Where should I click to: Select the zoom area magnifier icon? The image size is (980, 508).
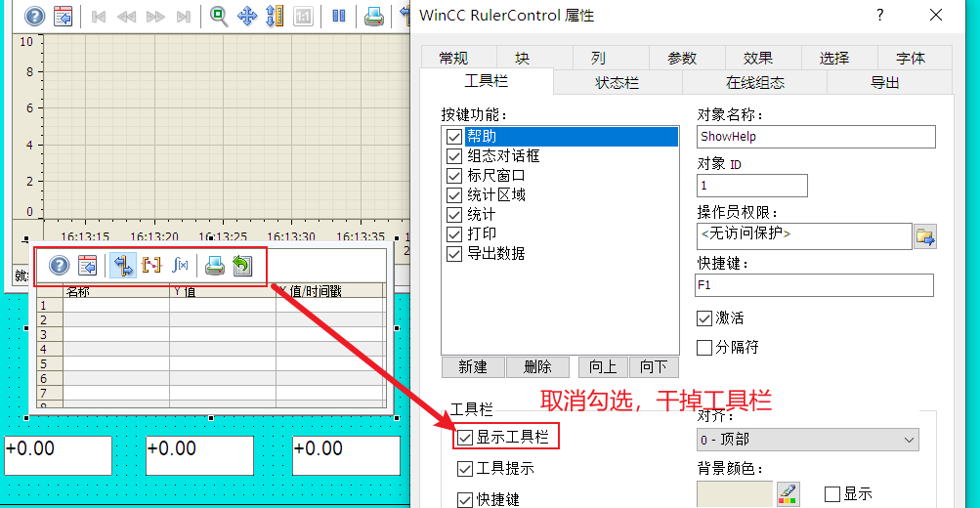[218, 16]
